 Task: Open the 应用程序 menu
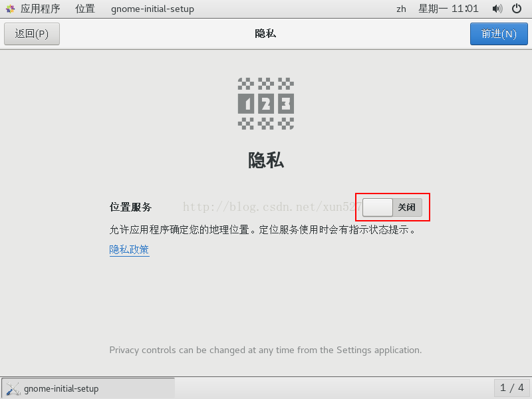40,9
